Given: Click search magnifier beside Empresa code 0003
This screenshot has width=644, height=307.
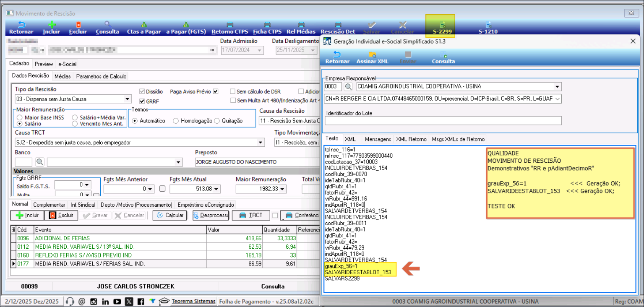Looking at the screenshot, I should click(348, 87).
